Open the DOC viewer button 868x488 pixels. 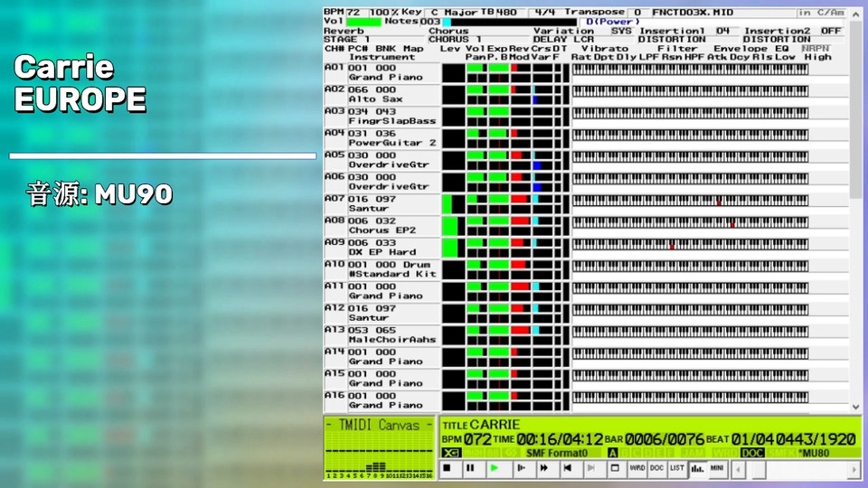point(657,469)
